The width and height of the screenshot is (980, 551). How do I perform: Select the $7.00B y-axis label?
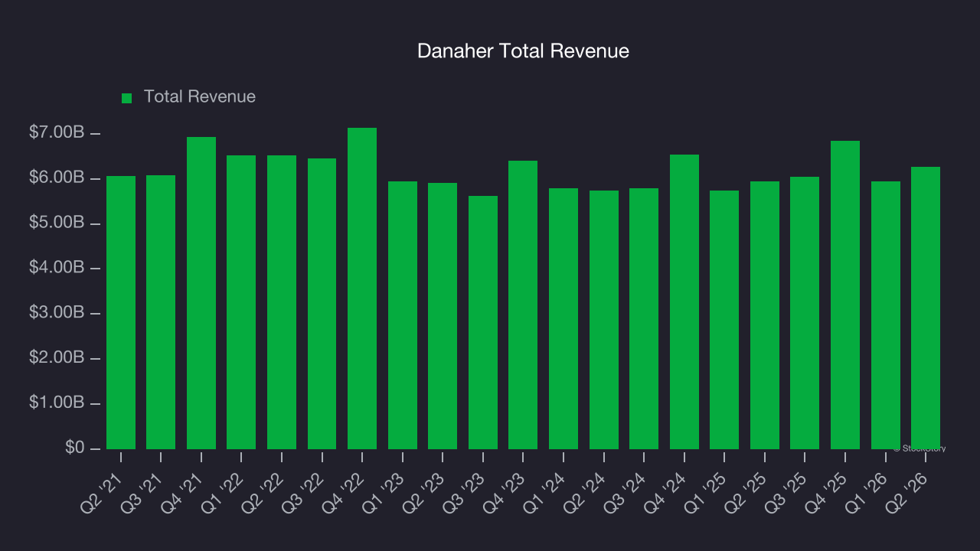point(56,133)
